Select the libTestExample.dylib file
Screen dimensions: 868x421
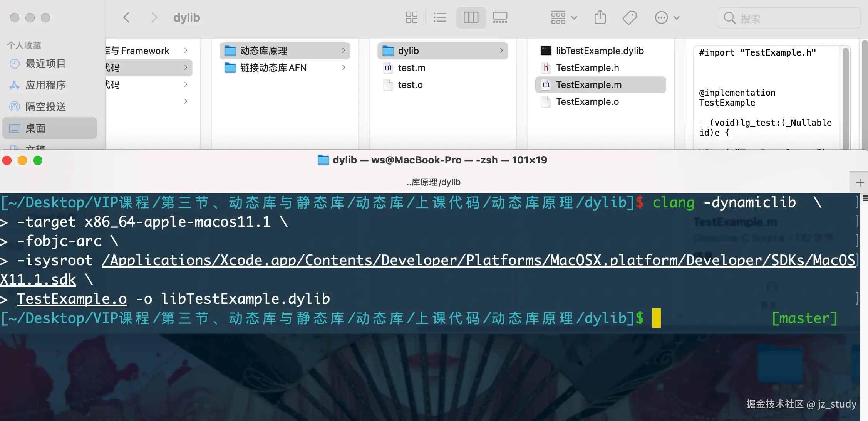coord(600,51)
